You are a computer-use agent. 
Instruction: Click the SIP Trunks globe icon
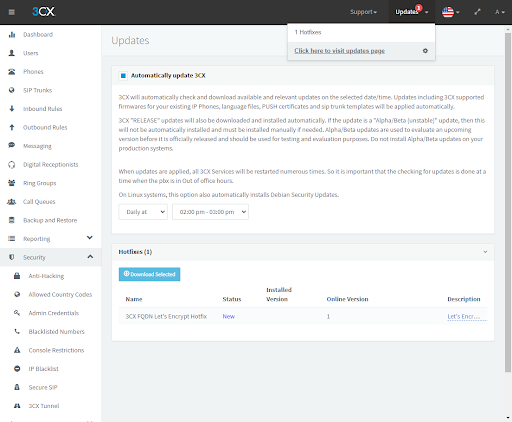point(12,90)
